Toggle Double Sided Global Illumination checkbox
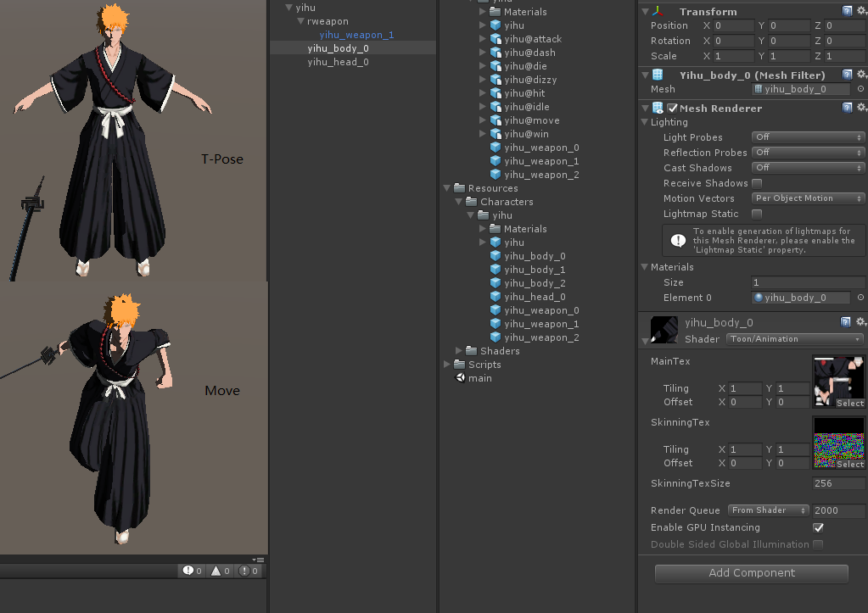Screen dimensions: 868x613 [x=818, y=544]
